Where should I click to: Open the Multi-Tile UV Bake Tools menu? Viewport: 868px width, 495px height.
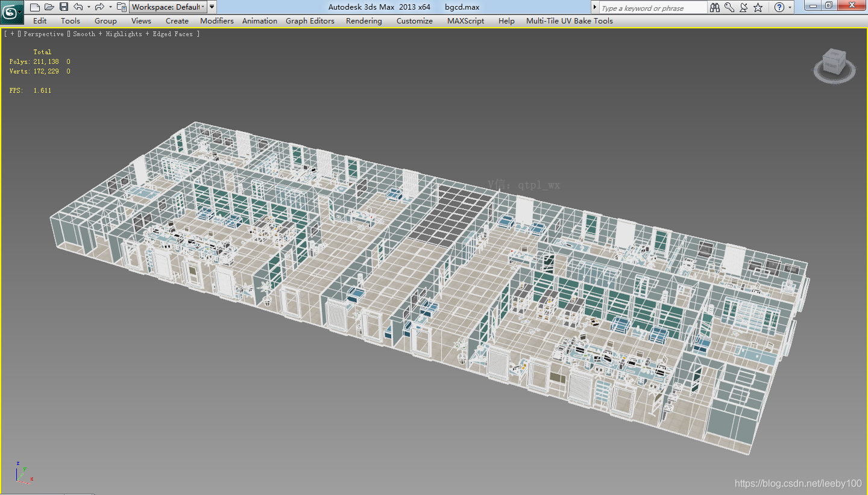(x=570, y=20)
